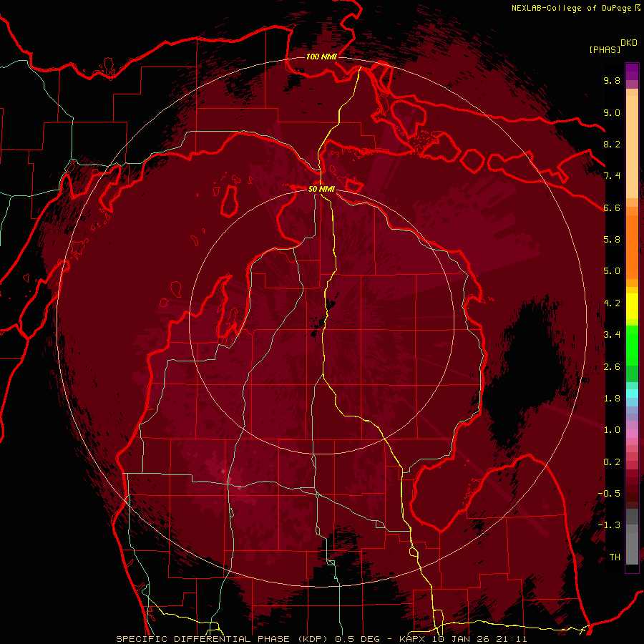This screenshot has height=644, width=644.
Task: Select the pink band of the color bar
Action: pos(632,434)
